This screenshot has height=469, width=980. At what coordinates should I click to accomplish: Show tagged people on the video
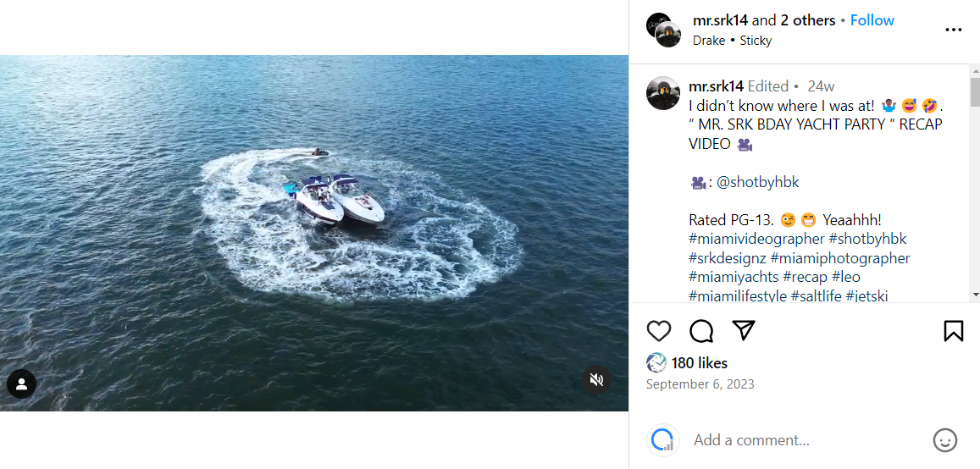[21, 383]
